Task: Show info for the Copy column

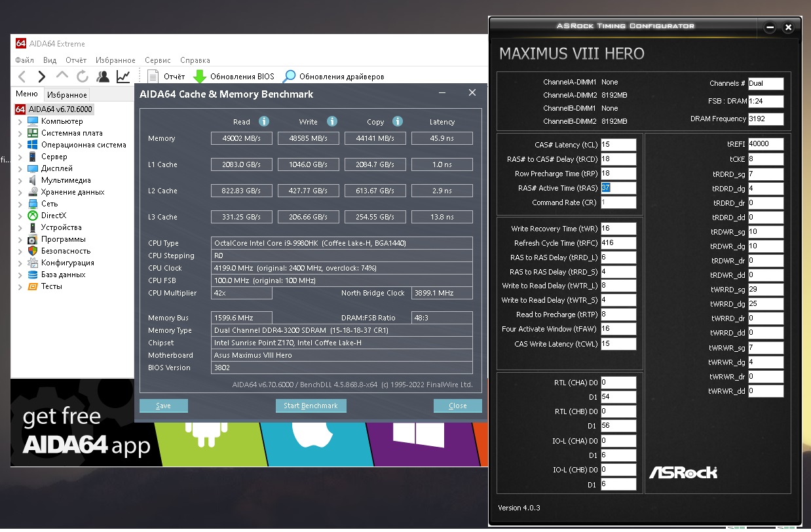Action: [x=398, y=121]
